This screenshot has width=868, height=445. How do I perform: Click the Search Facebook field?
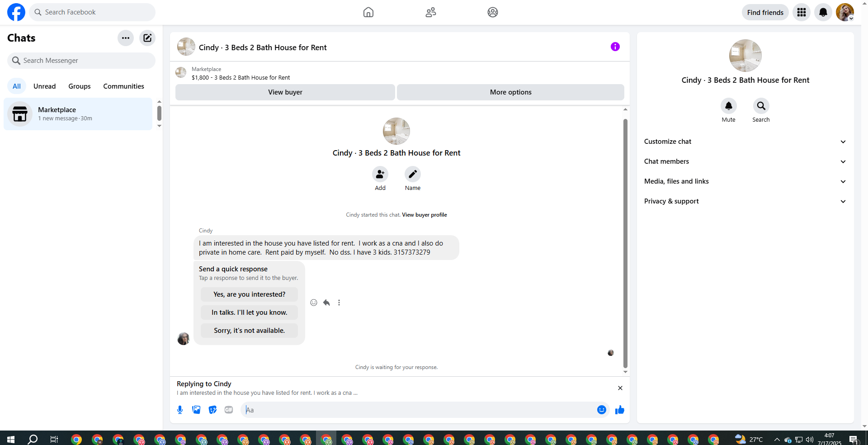click(x=92, y=12)
